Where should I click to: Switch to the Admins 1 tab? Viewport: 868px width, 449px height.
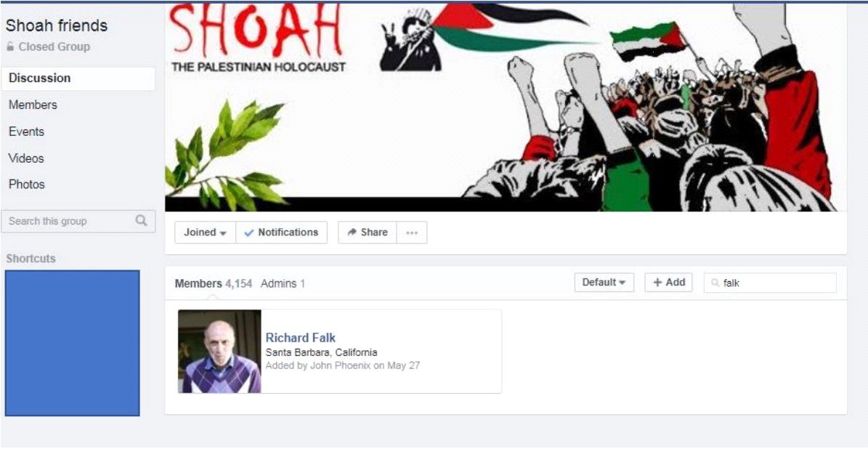tap(283, 284)
